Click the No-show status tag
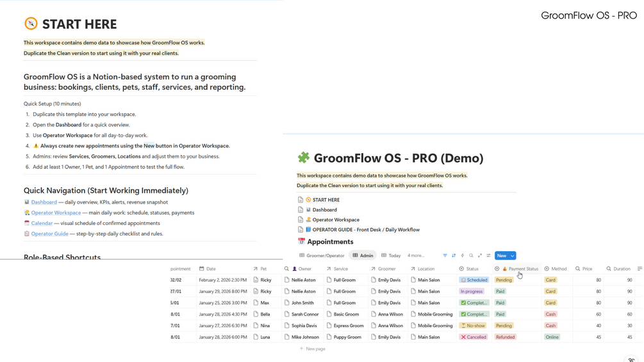The height and width of the screenshot is (362, 644). tap(473, 325)
